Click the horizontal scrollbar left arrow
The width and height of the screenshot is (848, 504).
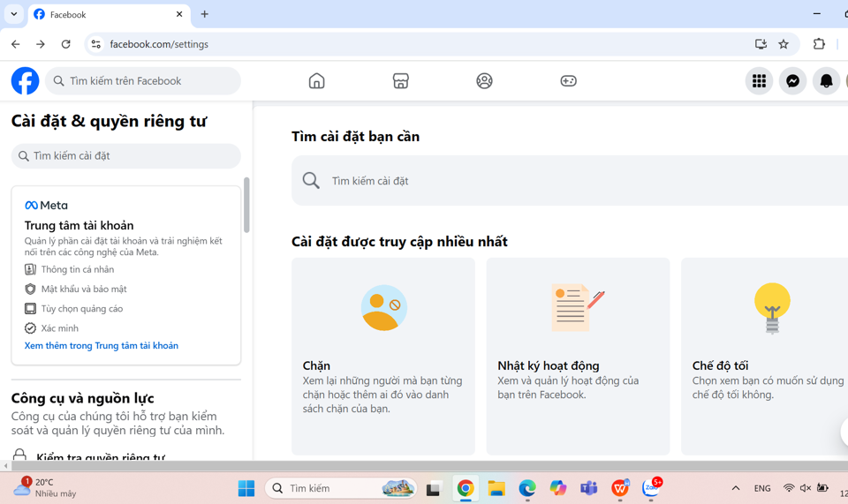(5, 466)
